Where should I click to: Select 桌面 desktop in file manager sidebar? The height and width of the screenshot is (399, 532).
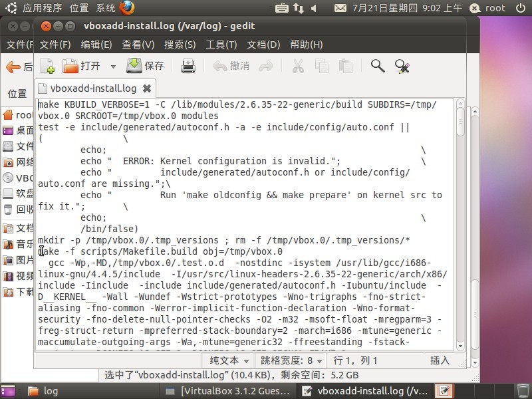pos(18,130)
